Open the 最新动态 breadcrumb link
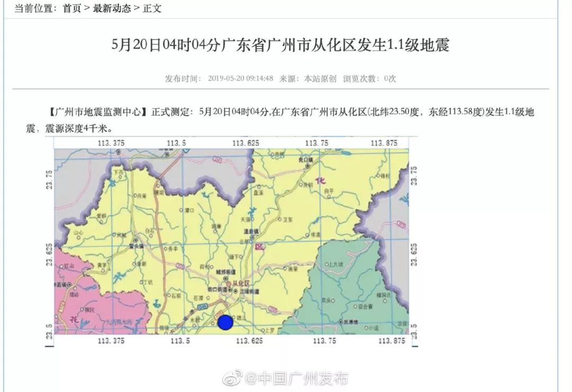This screenshot has height=392, width=572. point(112,8)
